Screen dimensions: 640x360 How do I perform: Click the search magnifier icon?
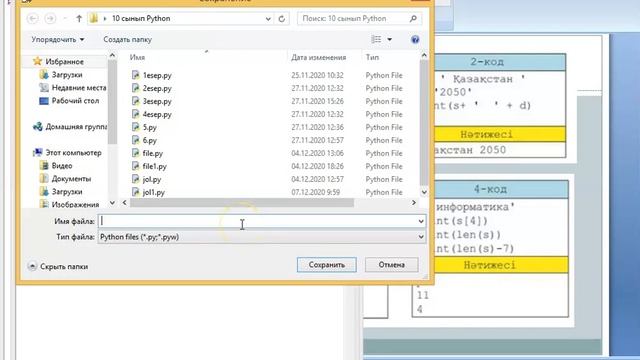413,18
